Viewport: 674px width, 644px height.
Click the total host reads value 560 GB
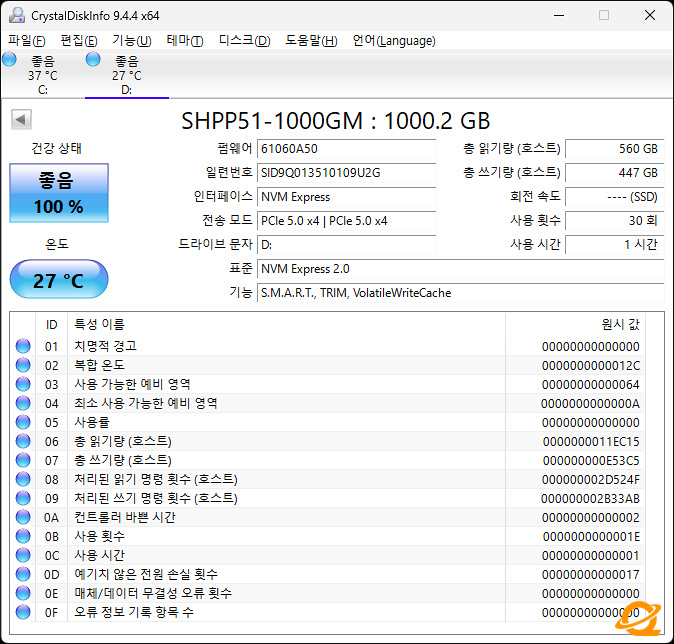pos(615,149)
